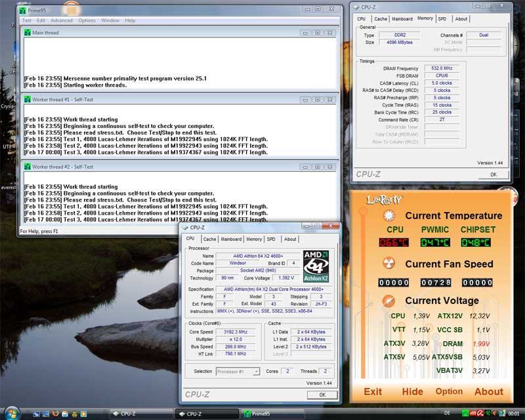Click the LanParty logo
Viewport: 525px width, 420px height.
(x=385, y=200)
